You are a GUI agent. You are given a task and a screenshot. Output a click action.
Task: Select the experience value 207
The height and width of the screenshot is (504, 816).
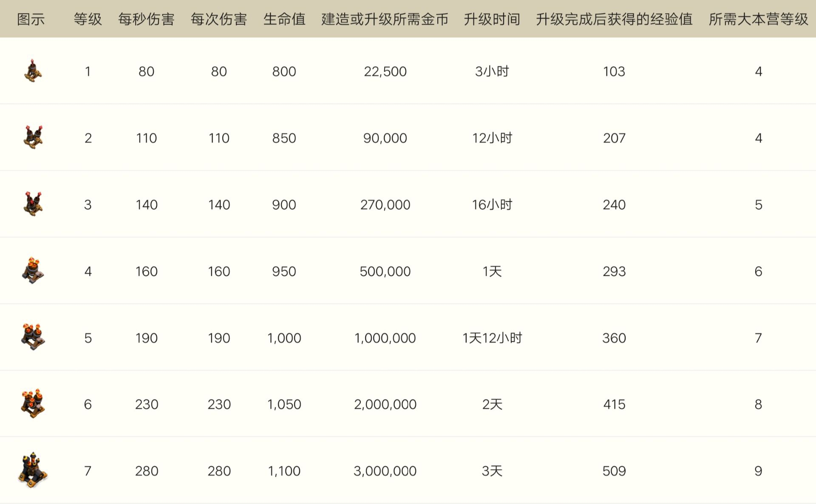[614, 138]
